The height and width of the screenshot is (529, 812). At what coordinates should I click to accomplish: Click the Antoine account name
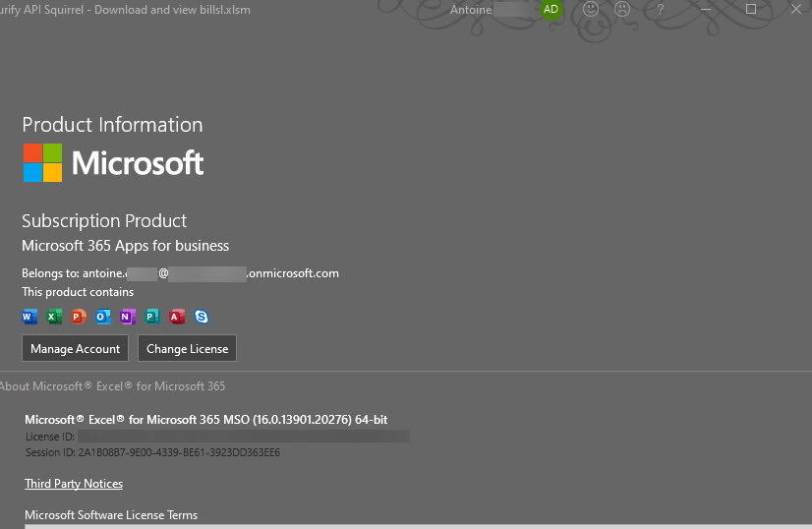coord(471,9)
